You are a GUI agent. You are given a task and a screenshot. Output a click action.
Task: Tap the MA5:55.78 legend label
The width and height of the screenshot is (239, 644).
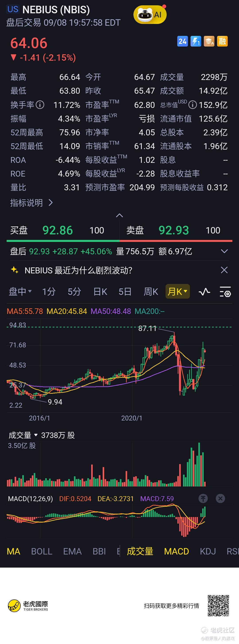25,311
